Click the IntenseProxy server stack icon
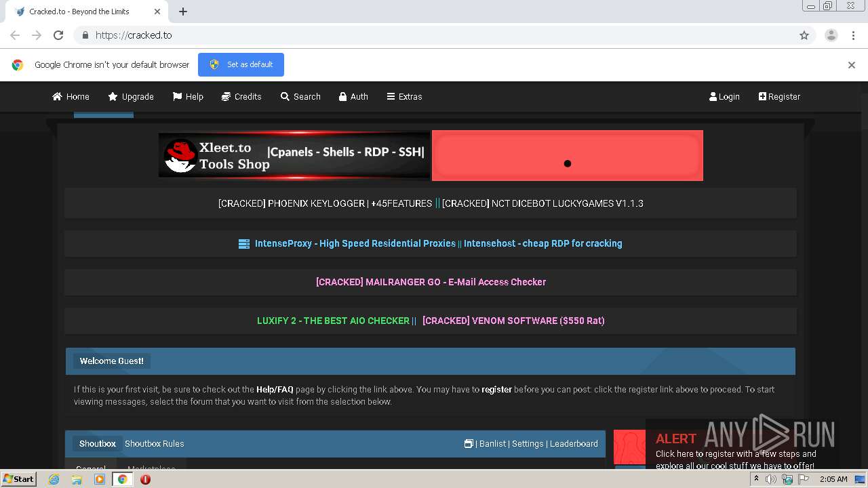Viewport: 868px width, 488px height. click(x=244, y=244)
